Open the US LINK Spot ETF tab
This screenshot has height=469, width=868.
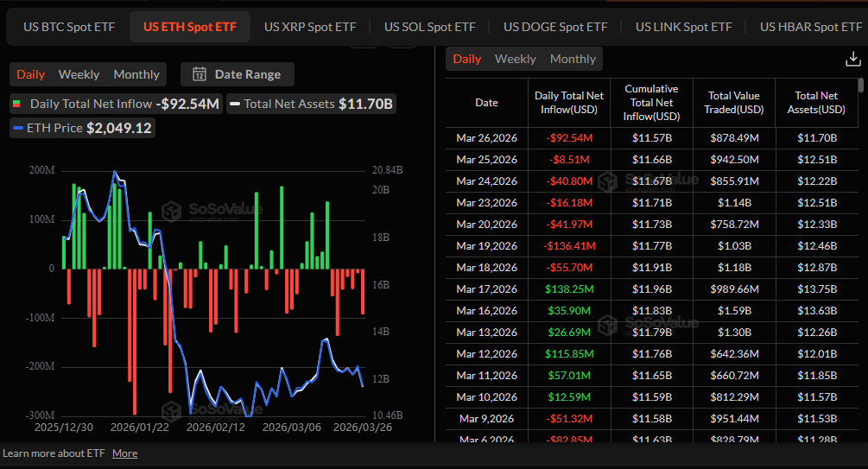click(x=683, y=27)
